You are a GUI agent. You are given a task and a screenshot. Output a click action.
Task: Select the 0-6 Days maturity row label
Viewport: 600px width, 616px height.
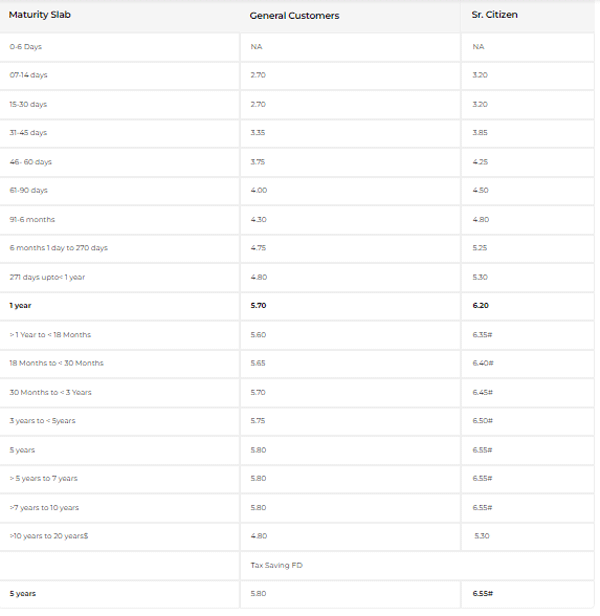pyautogui.click(x=26, y=47)
